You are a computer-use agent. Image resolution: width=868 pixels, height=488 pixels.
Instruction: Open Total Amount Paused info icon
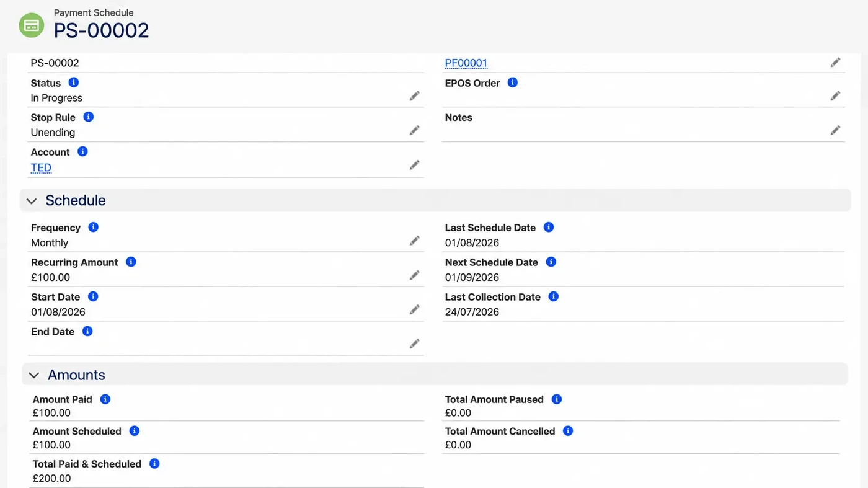tap(556, 399)
